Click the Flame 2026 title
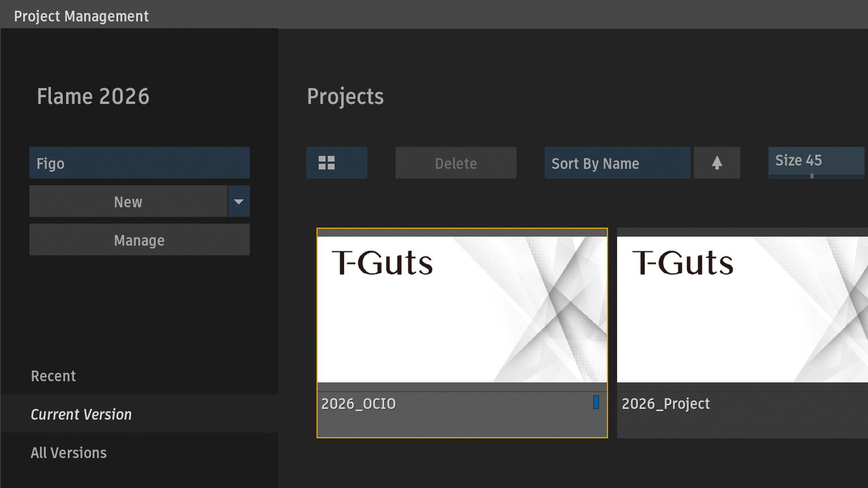The width and height of the screenshot is (868, 488). pyautogui.click(x=93, y=97)
